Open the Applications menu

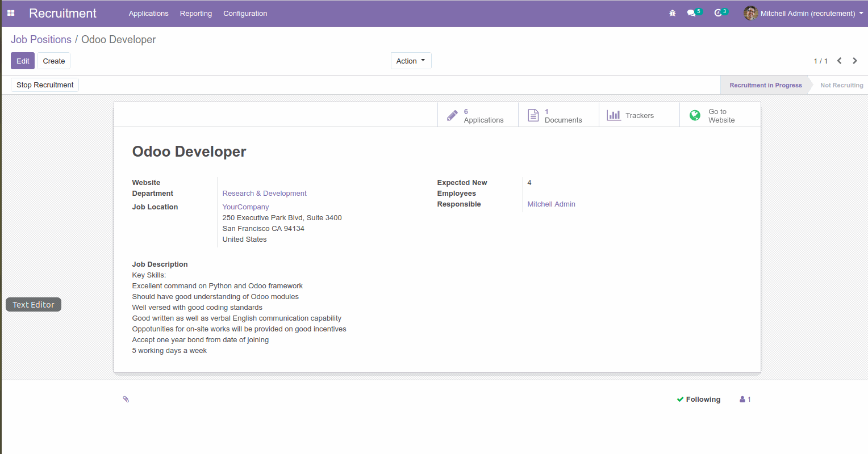[x=148, y=13]
